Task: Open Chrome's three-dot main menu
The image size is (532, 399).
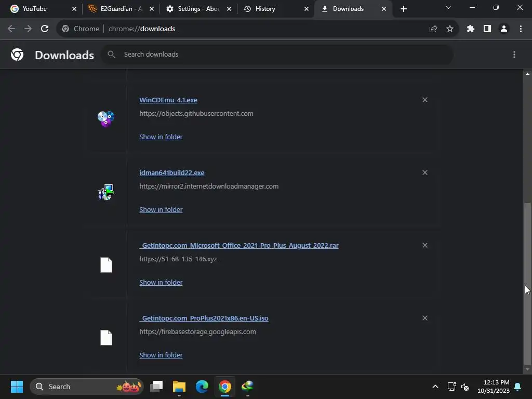Action: pyautogui.click(x=521, y=29)
